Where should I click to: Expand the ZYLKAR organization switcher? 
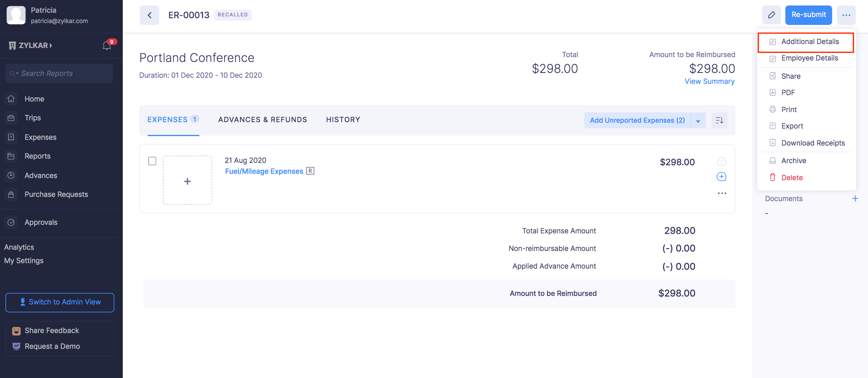31,46
